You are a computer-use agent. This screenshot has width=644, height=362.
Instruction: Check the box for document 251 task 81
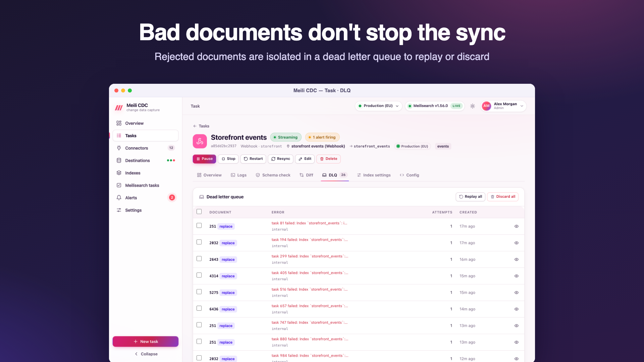[x=199, y=226]
